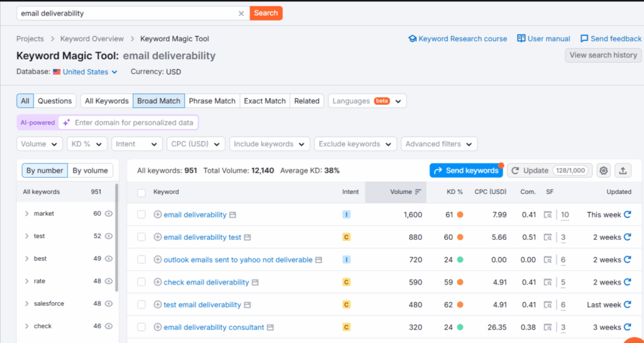The image size is (644, 343).
Task: Expand the market keyword group
Action: pyautogui.click(x=26, y=214)
